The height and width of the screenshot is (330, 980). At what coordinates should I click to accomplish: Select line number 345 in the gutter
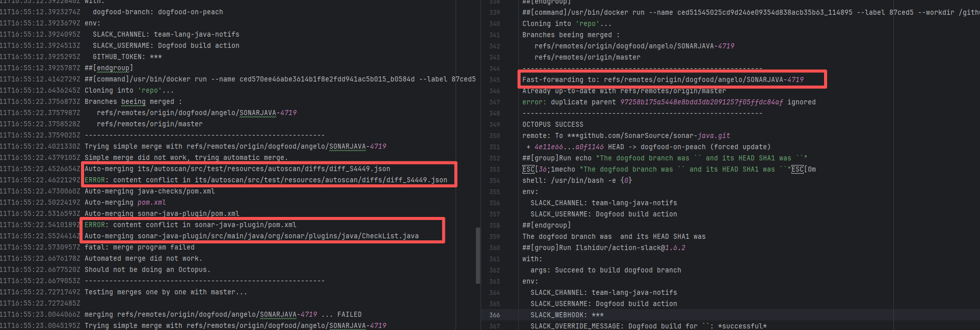[x=494, y=80]
